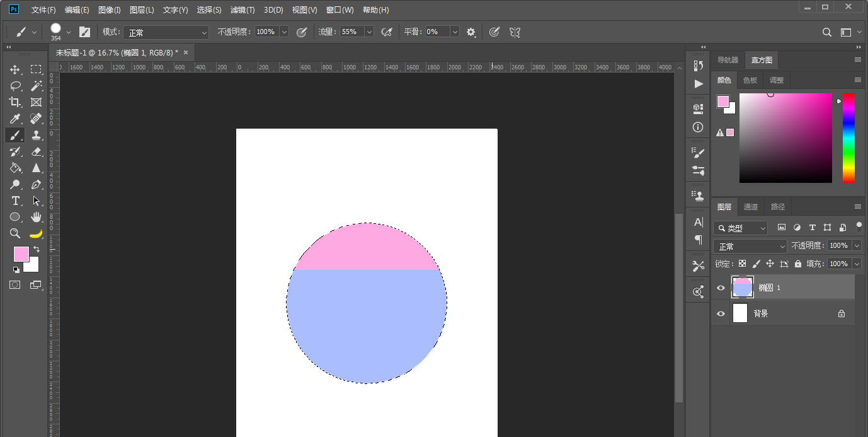
Task: Select the Rectangular Marquee tool
Action: click(x=36, y=69)
